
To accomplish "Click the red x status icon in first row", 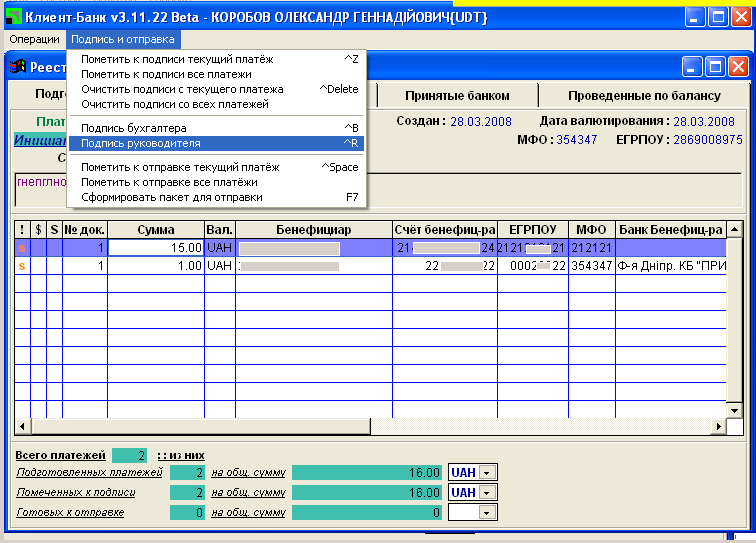I will point(21,247).
